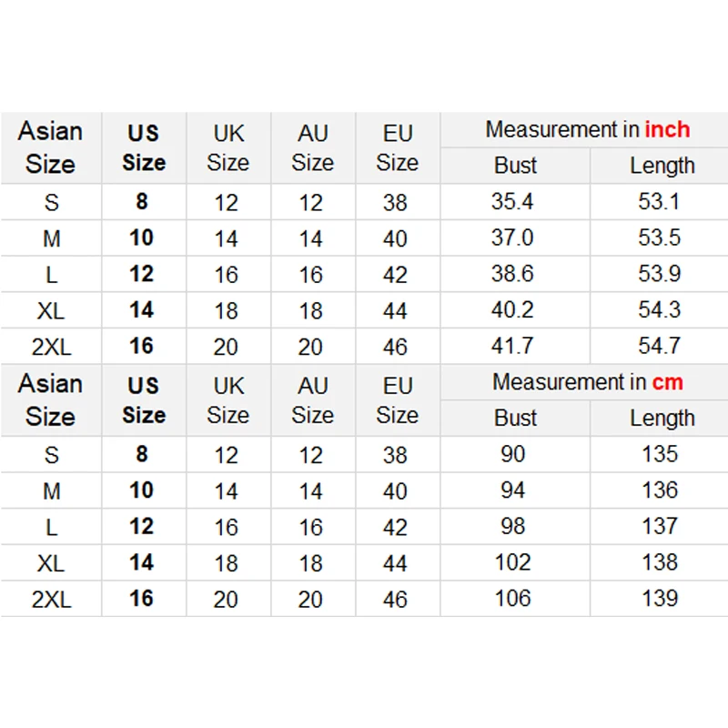Click the 106 bust measurement
Screen dimensions: 728x728
513,599
